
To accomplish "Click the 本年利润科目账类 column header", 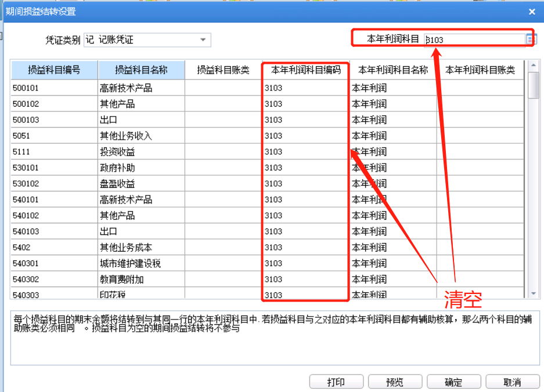I will point(480,70).
